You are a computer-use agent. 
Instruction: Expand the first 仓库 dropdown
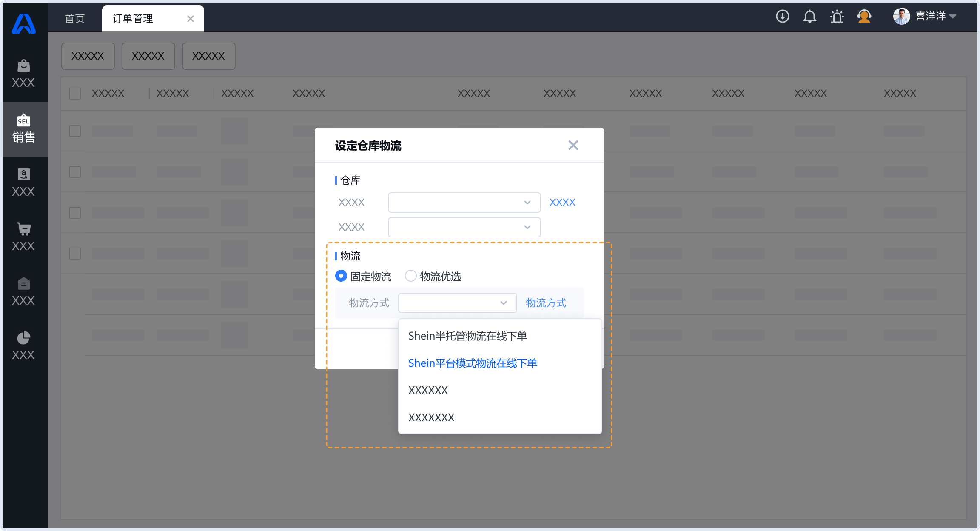click(464, 203)
